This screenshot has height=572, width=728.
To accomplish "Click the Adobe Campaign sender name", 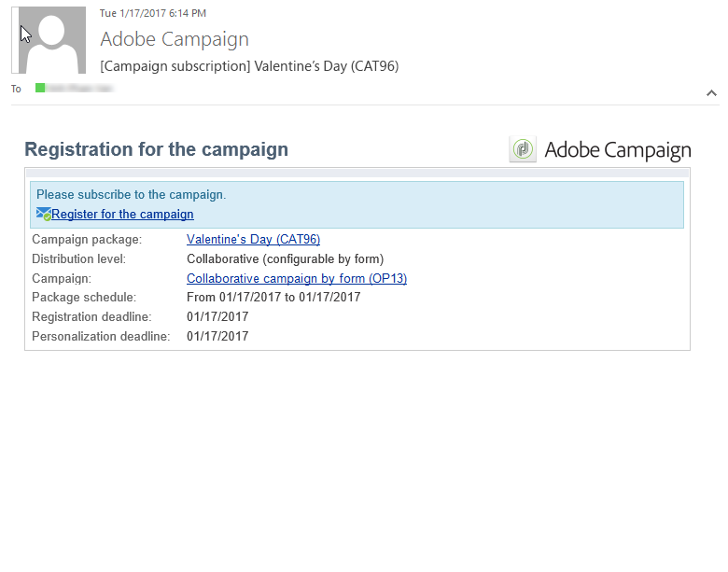I will pyautogui.click(x=175, y=39).
